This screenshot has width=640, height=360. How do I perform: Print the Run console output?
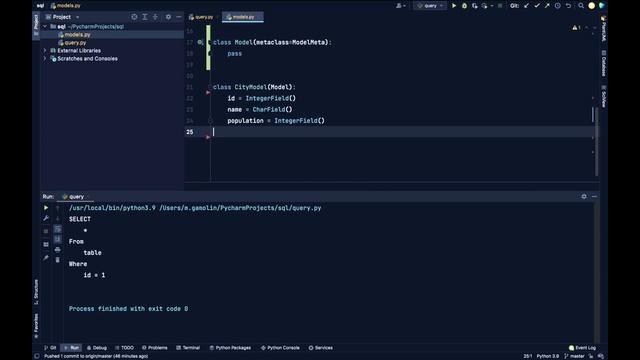[x=58, y=249]
